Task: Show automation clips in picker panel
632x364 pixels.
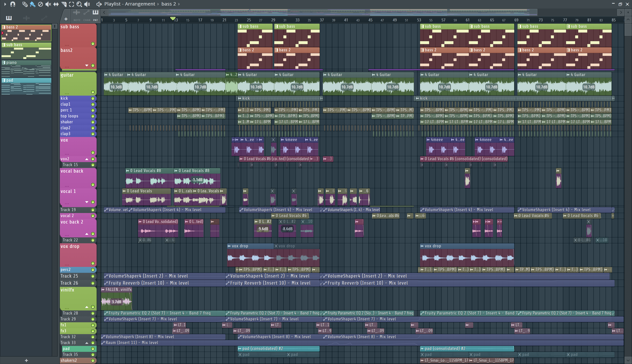Action: 44,18
